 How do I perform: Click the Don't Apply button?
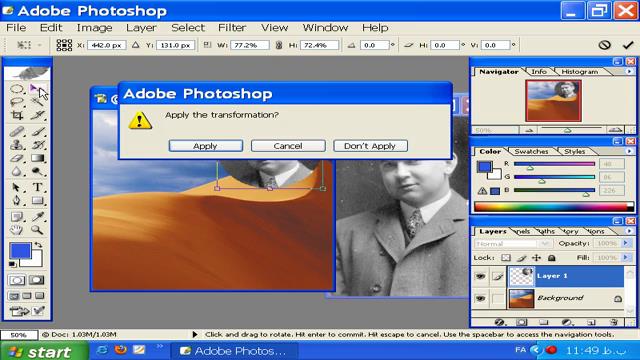coord(370,146)
